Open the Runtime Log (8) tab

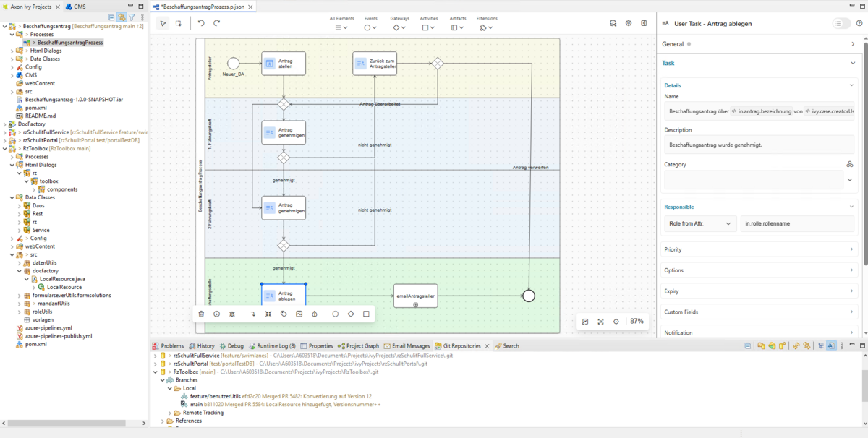coord(272,346)
